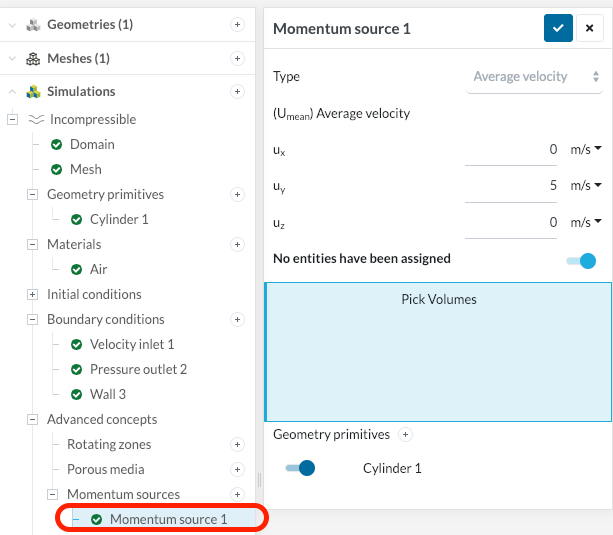Add a new geometry with plus icon

[x=237, y=24]
